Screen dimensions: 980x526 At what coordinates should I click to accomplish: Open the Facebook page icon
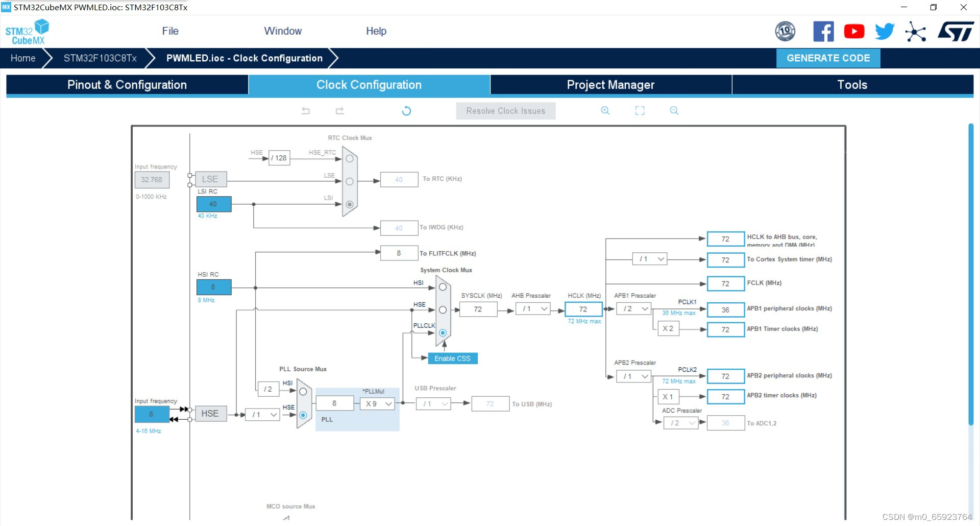(823, 32)
